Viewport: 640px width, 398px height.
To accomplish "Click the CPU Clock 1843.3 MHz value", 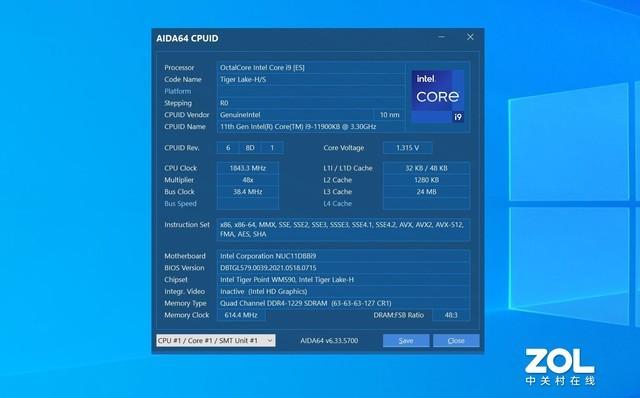I will 248,168.
